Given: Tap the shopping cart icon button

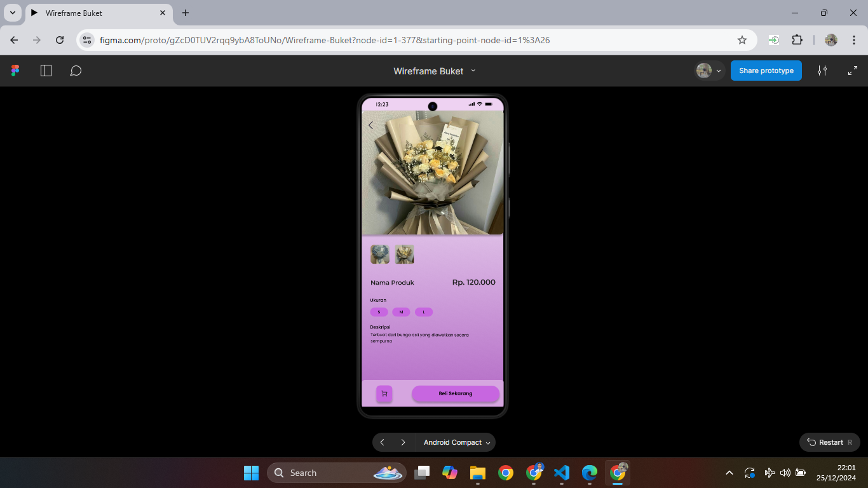Looking at the screenshot, I should coord(384,394).
